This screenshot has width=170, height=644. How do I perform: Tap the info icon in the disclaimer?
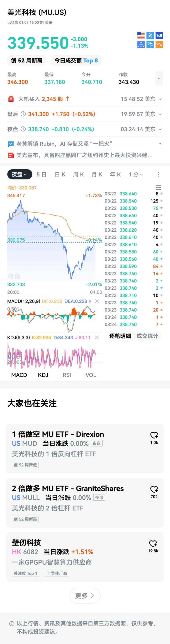click(12, 623)
